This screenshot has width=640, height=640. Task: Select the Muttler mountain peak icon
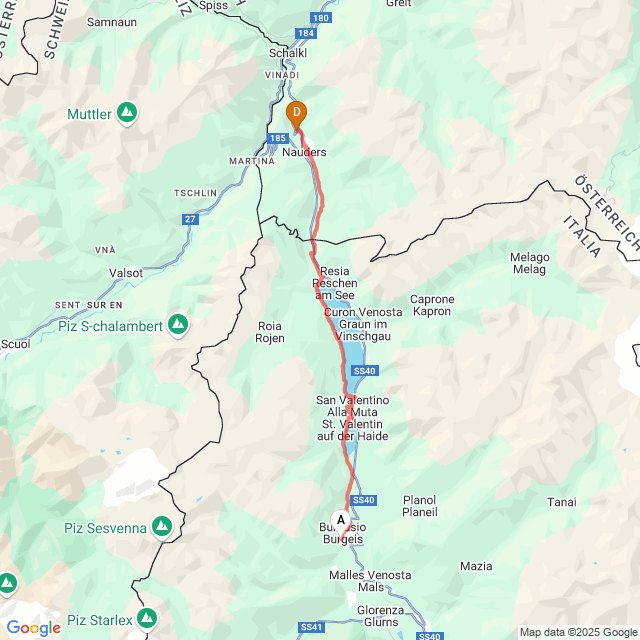coord(127,113)
